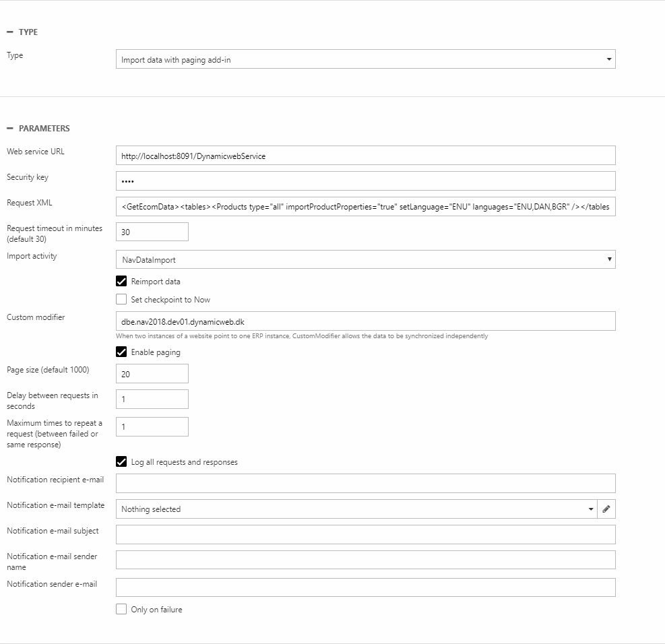Uncheck the Reimport data checkbox

(x=121, y=282)
